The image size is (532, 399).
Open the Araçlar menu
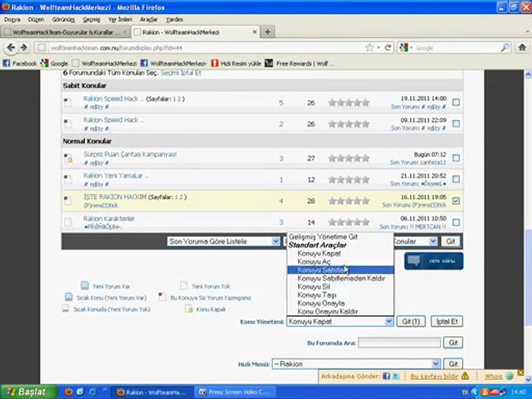point(149,19)
